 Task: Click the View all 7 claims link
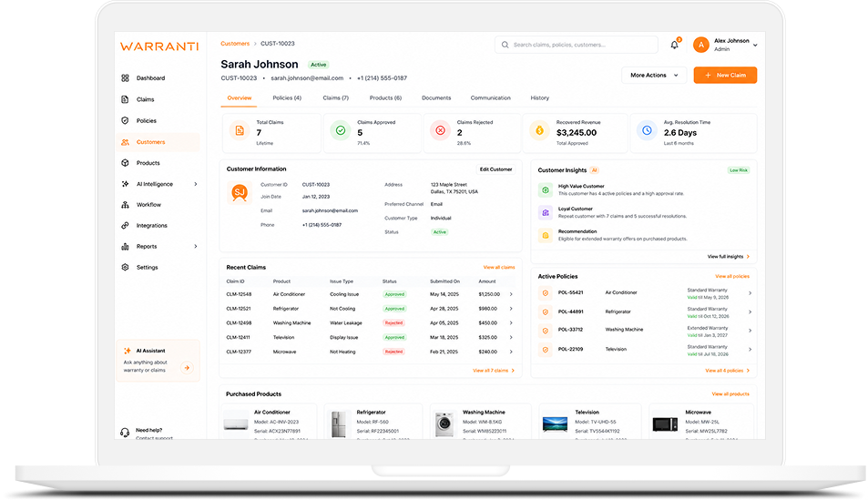click(x=494, y=371)
